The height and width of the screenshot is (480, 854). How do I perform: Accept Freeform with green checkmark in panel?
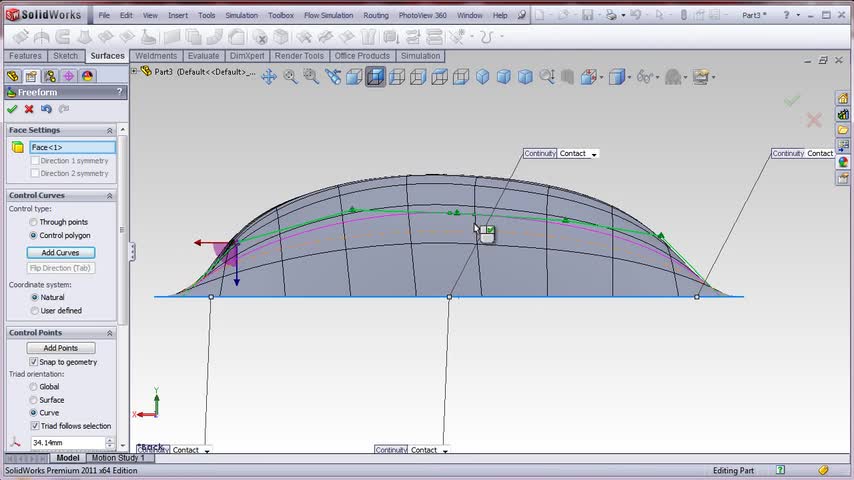(12, 109)
